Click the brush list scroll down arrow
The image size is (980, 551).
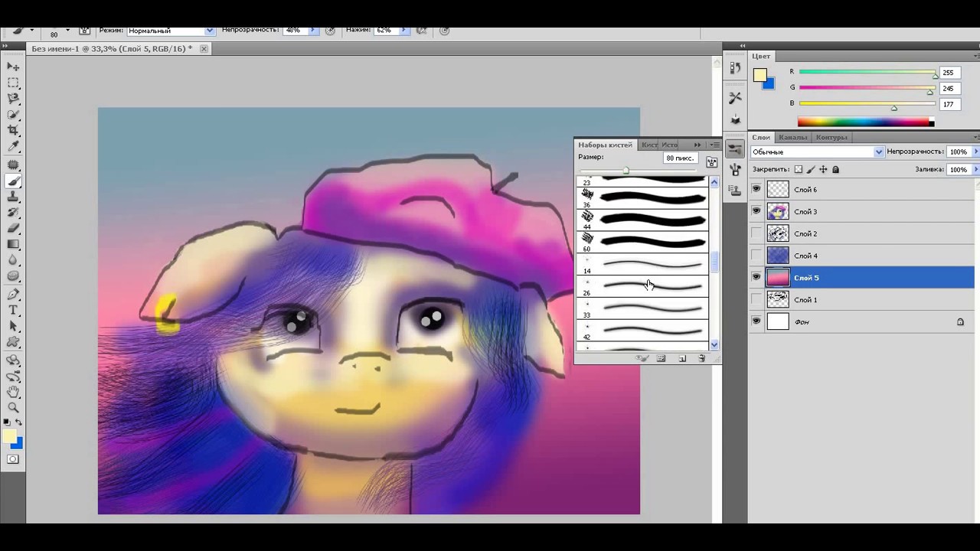tap(714, 345)
